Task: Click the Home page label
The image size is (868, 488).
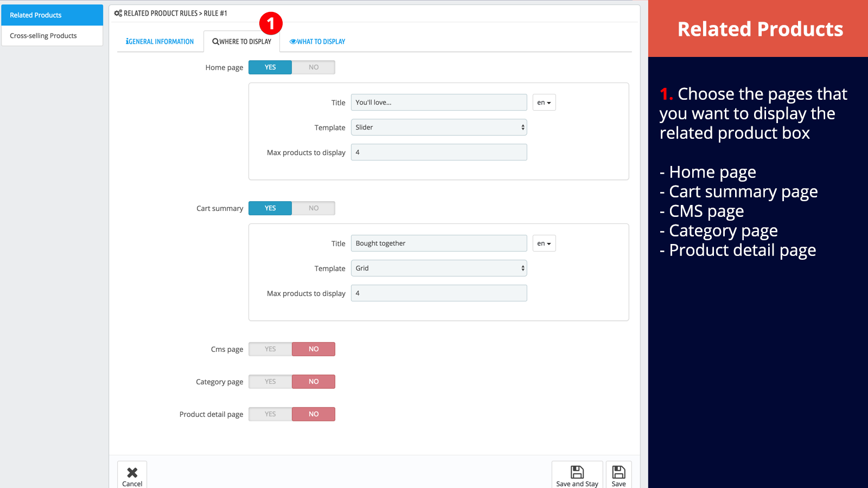Action: click(224, 68)
